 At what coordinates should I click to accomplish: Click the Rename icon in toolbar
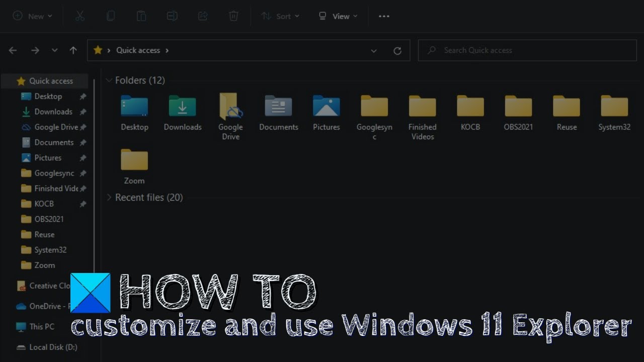point(172,16)
